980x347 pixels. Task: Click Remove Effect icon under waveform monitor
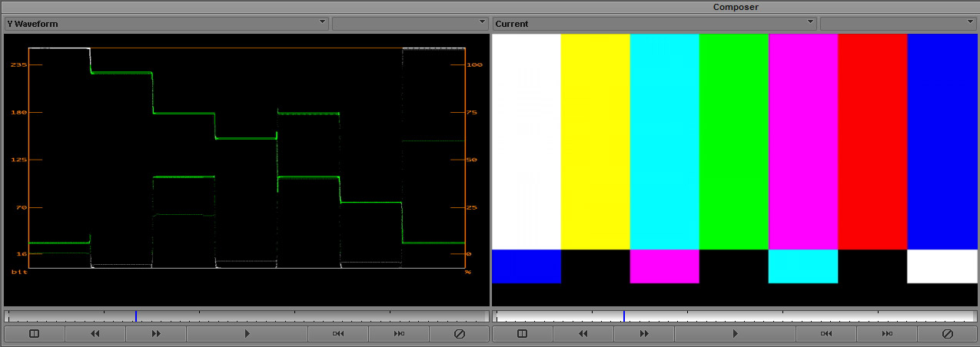pos(460,334)
